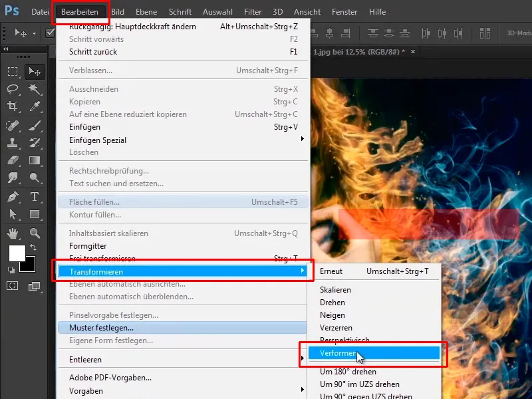532x399 pixels.
Task: Open the Fenster menu
Action: coord(344,12)
